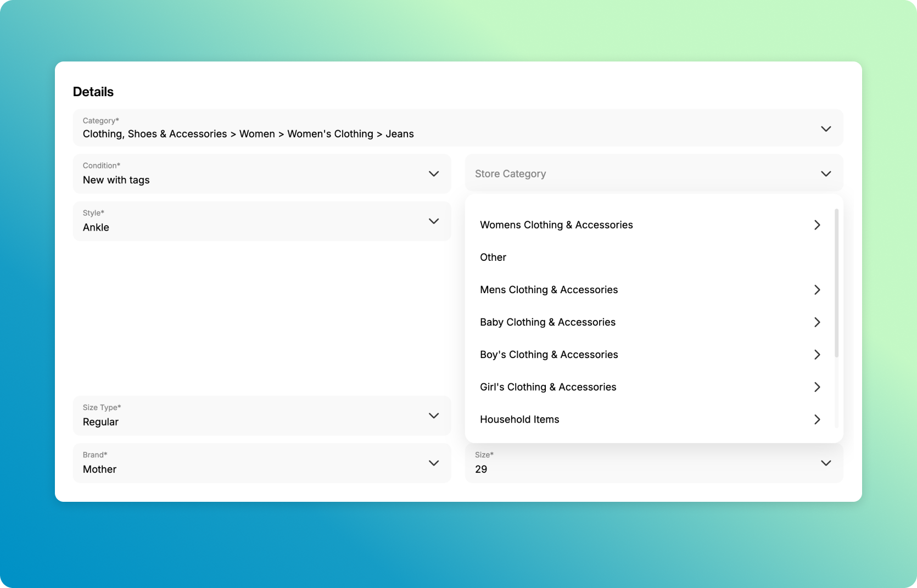Click the New with tags value
The image size is (917, 588).
click(x=116, y=180)
